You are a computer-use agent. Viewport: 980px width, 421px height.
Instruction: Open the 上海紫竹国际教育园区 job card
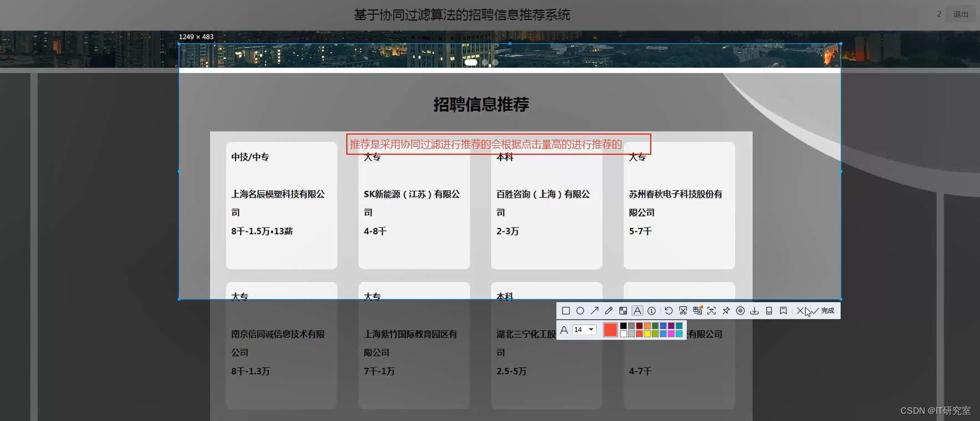(x=414, y=346)
